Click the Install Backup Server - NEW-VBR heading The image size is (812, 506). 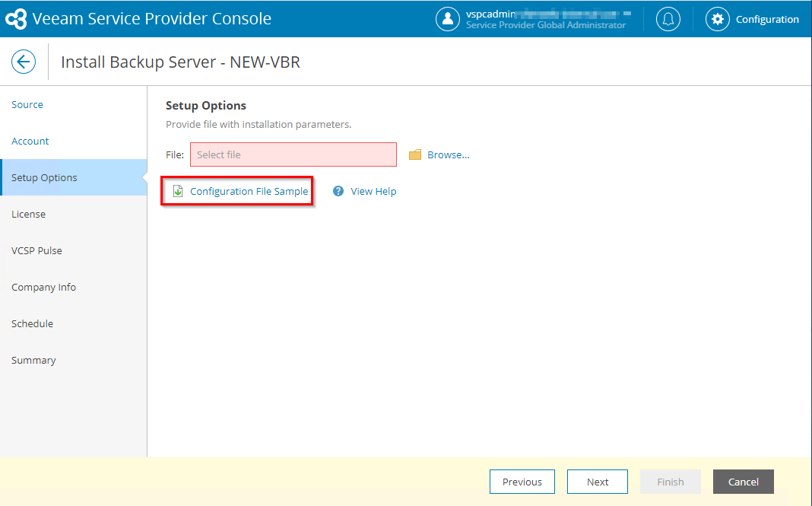tap(180, 62)
